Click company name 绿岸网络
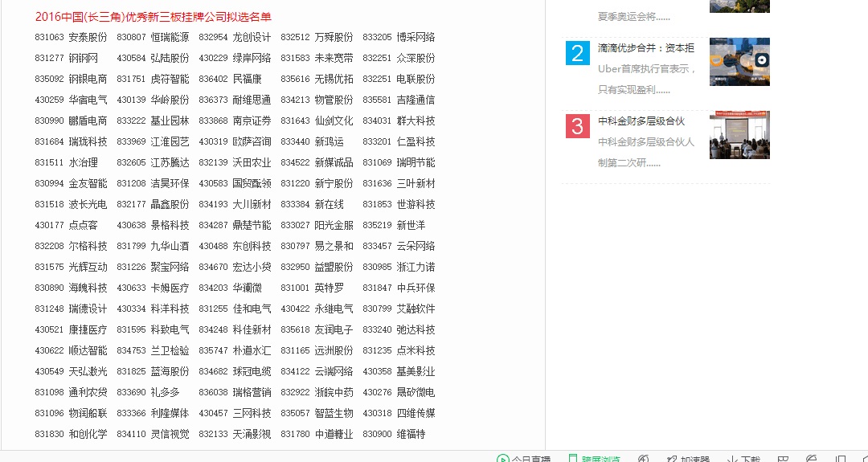This screenshot has width=868, height=462. [252, 58]
